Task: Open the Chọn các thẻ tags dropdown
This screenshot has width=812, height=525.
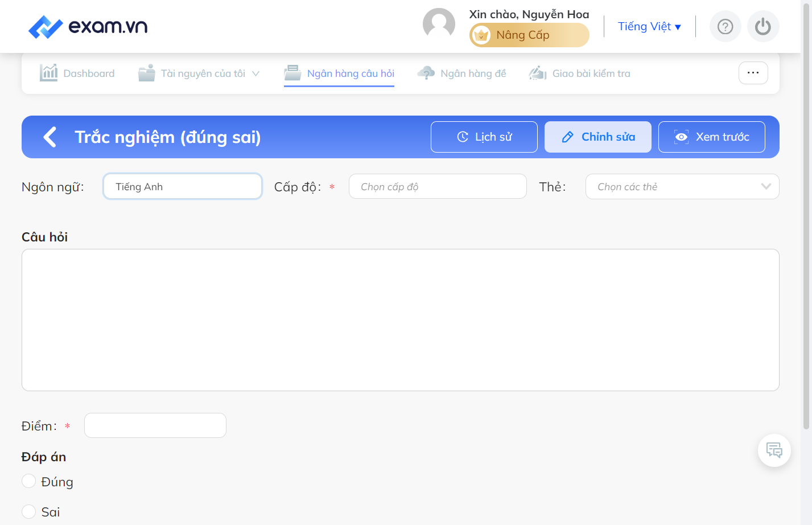Action: pos(682,186)
